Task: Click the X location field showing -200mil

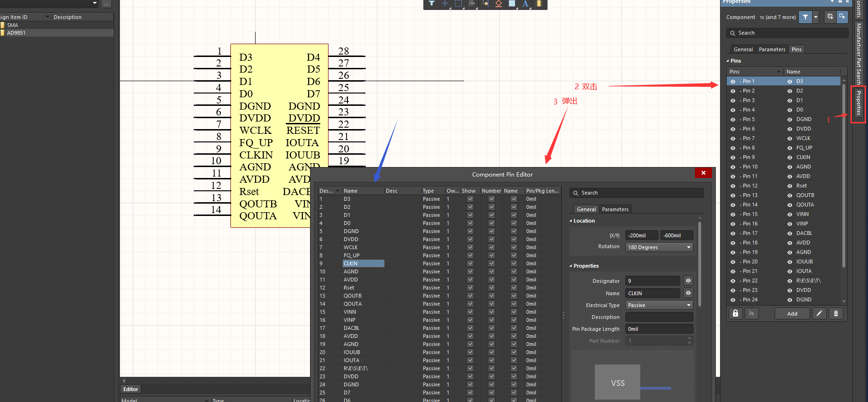Action: pos(642,235)
